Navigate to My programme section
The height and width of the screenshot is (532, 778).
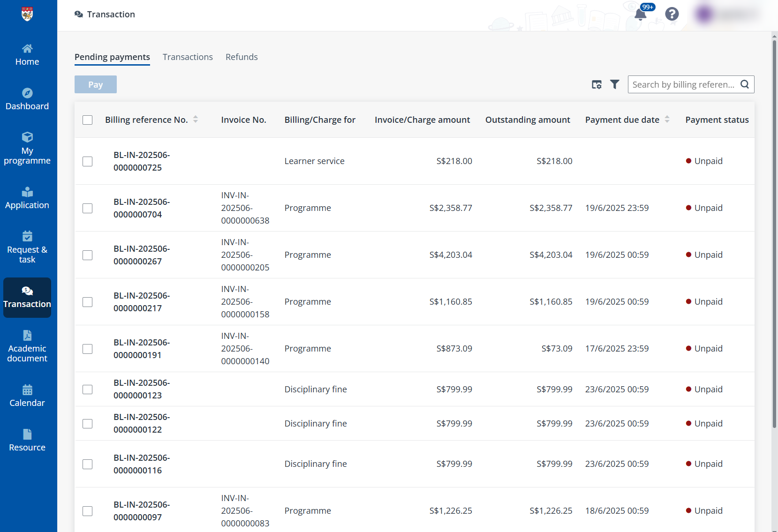[x=27, y=149]
